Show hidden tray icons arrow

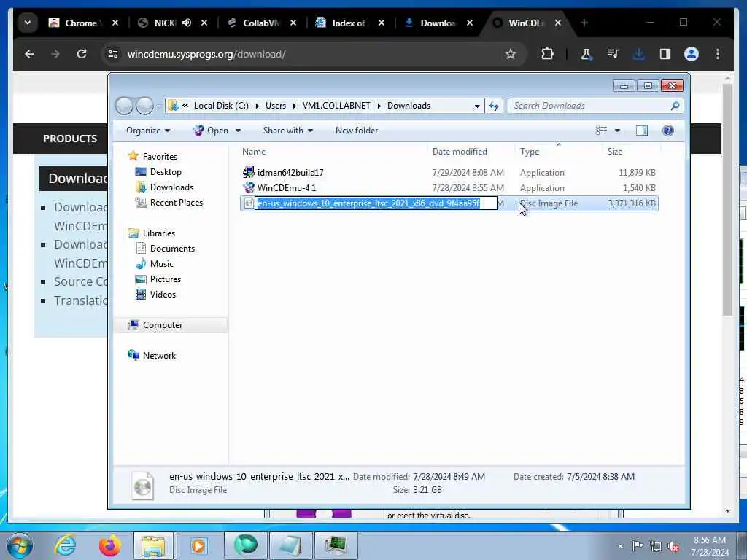click(x=620, y=547)
